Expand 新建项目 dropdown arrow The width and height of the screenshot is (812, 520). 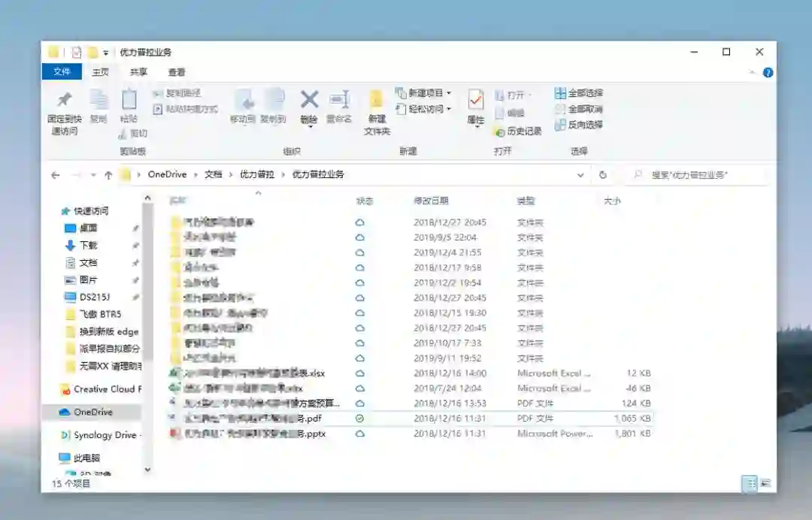448,93
